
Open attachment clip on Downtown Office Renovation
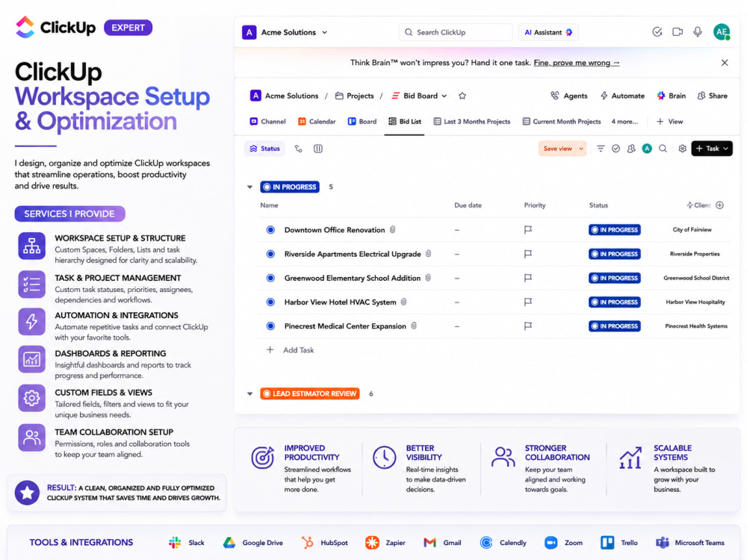click(393, 229)
